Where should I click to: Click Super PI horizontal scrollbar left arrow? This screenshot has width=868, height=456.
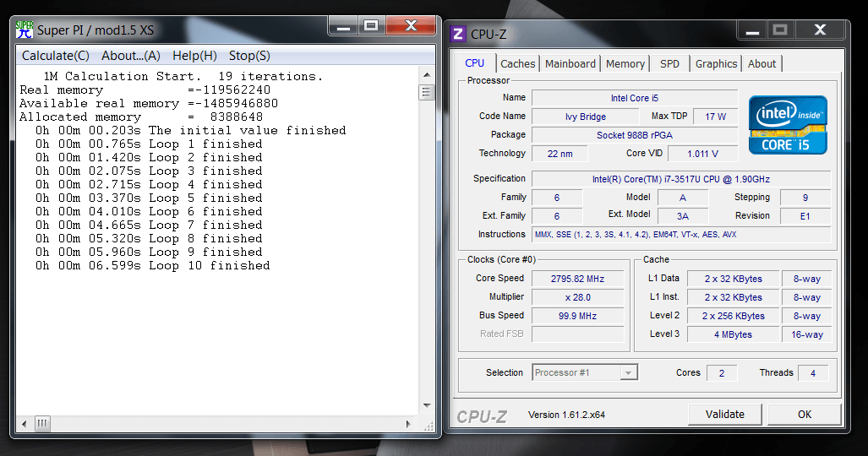(x=25, y=424)
